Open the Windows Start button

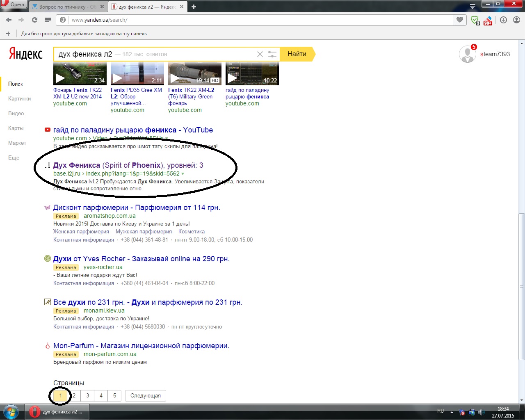[x=11, y=412]
